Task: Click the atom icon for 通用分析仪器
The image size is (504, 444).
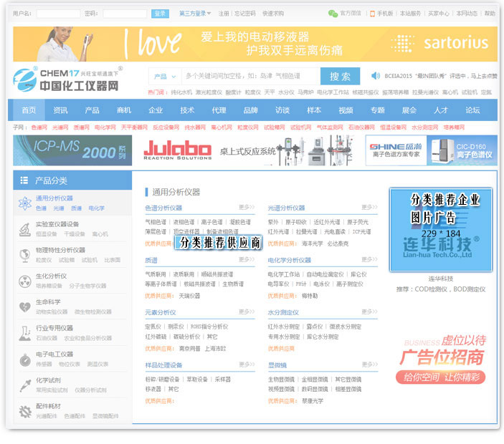Action: [24, 203]
